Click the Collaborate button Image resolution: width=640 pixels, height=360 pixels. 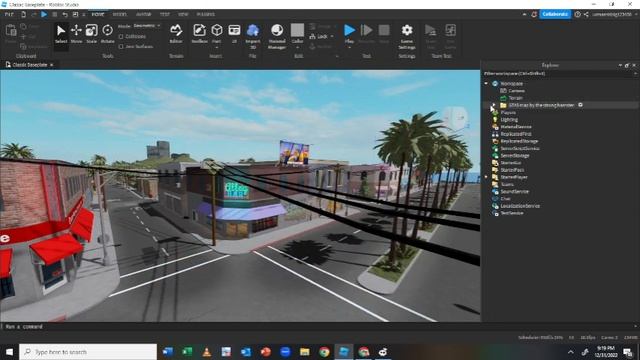click(555, 14)
